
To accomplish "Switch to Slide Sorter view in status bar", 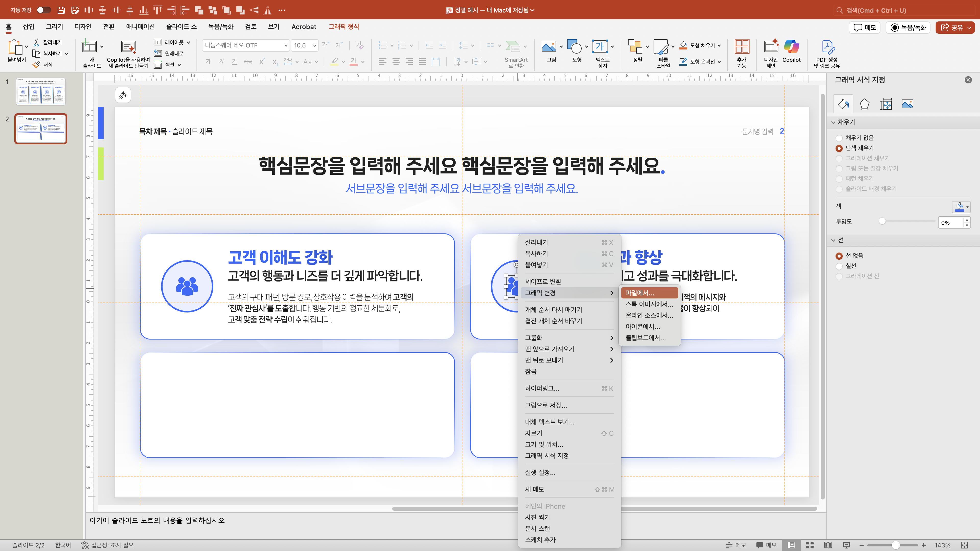I will (x=810, y=545).
